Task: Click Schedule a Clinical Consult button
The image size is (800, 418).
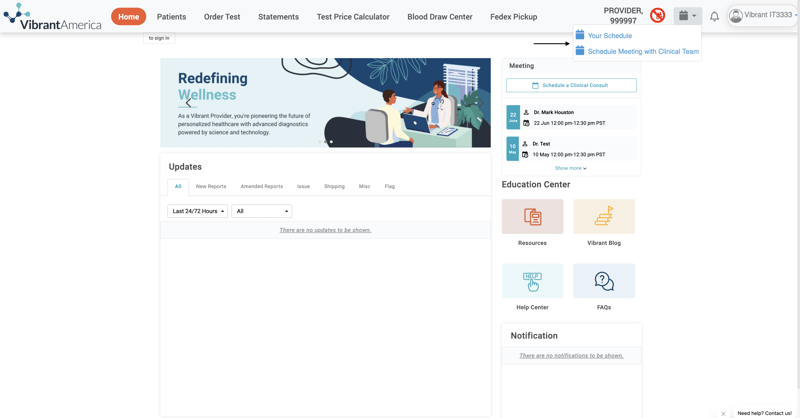Action: pos(571,85)
